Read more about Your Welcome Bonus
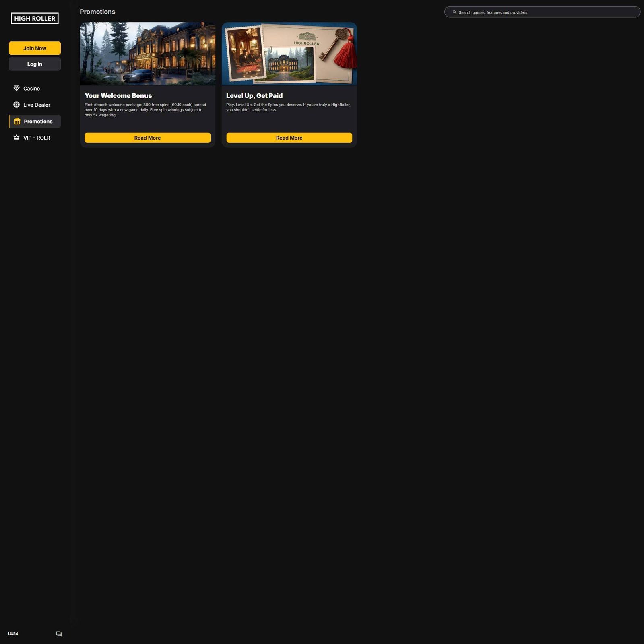The width and height of the screenshot is (644, 644). (147, 138)
